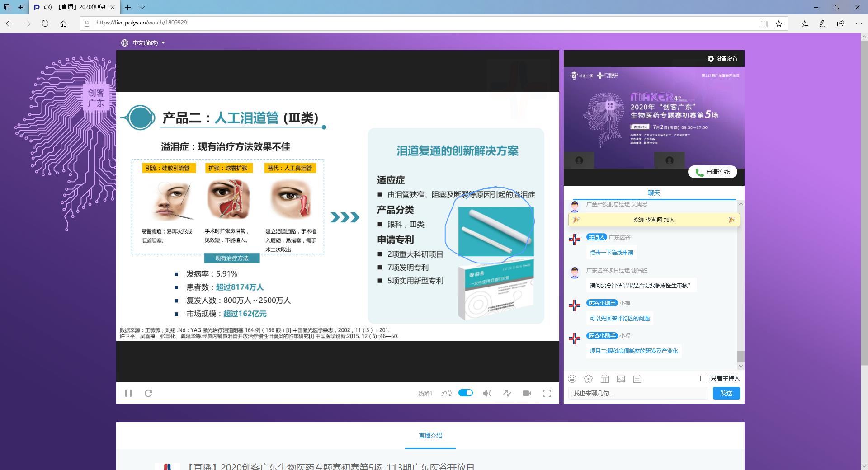
Task: Toggle the 弹幕 danmaku switch
Action: click(x=465, y=393)
